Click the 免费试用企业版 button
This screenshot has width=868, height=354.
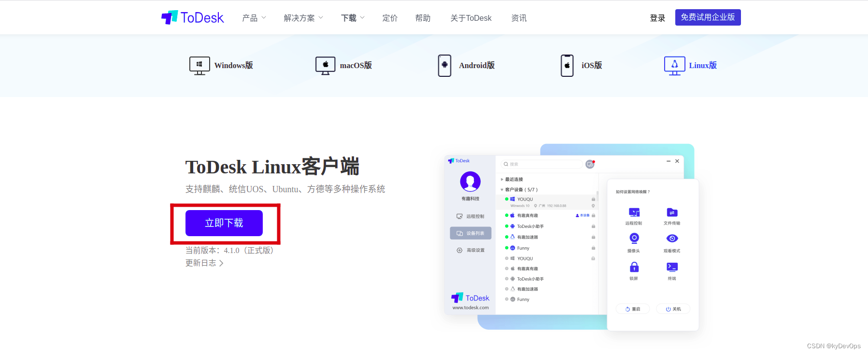[x=708, y=17]
